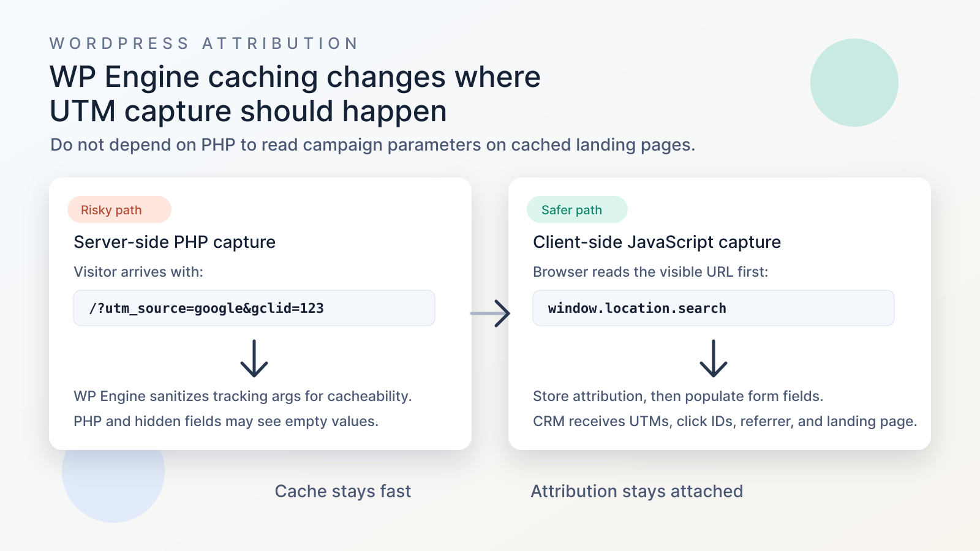Click the /?utm_source=google&gclid=123 code box

254,308
